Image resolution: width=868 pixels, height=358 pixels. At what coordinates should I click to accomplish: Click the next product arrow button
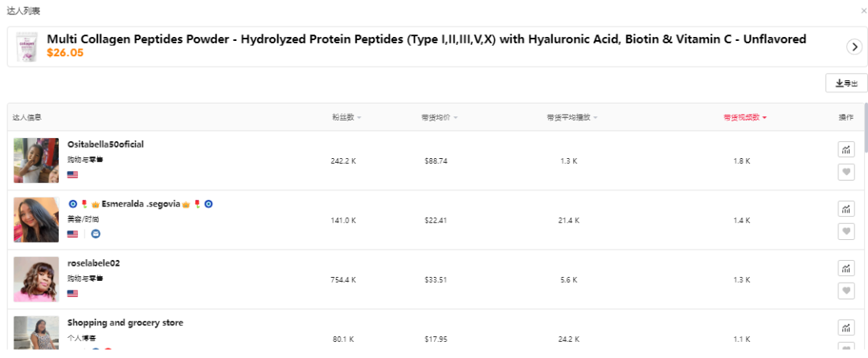pos(854,47)
